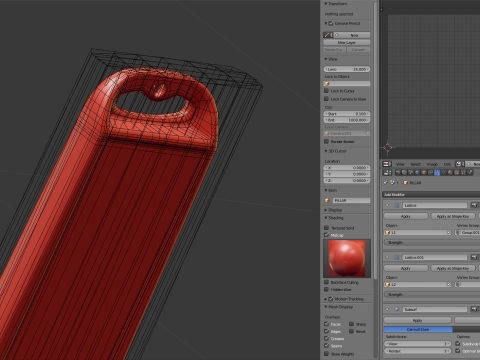Click the Lattice.001 modifier type icon
The width and height of the screenshot is (480, 360).
click(x=397, y=257)
